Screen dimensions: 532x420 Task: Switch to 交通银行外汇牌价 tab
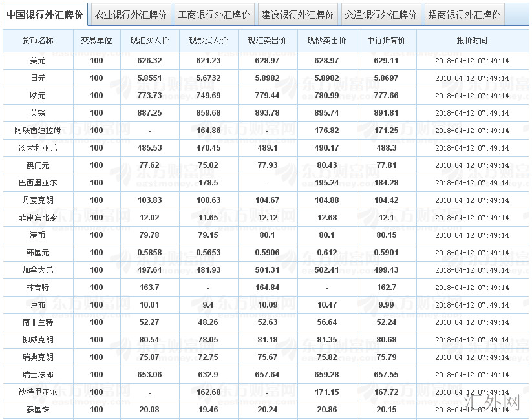point(381,15)
